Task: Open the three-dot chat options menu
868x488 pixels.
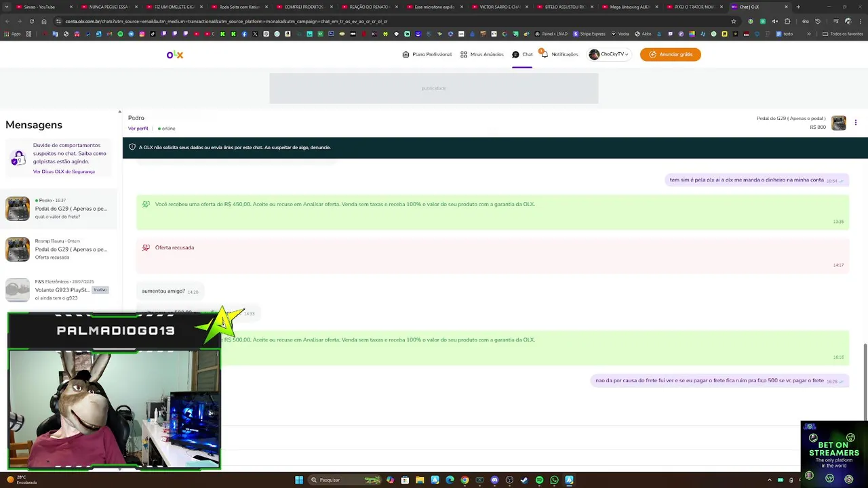Action: 856,123
